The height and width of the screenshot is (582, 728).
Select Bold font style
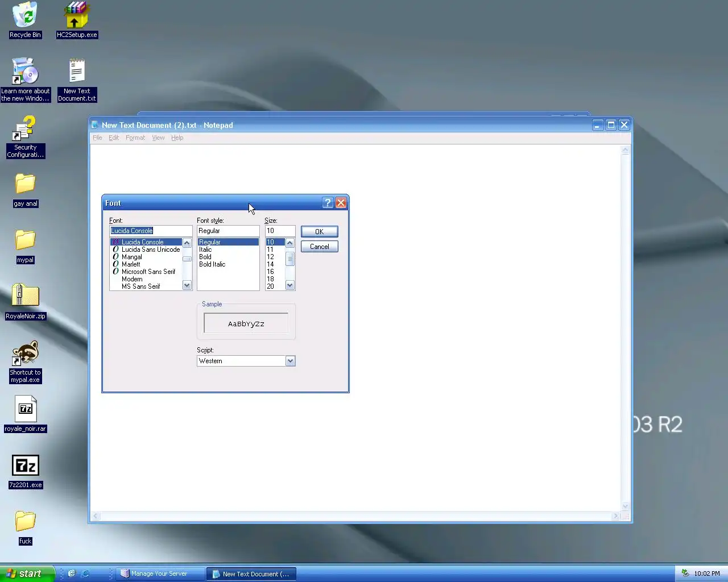click(x=228, y=257)
